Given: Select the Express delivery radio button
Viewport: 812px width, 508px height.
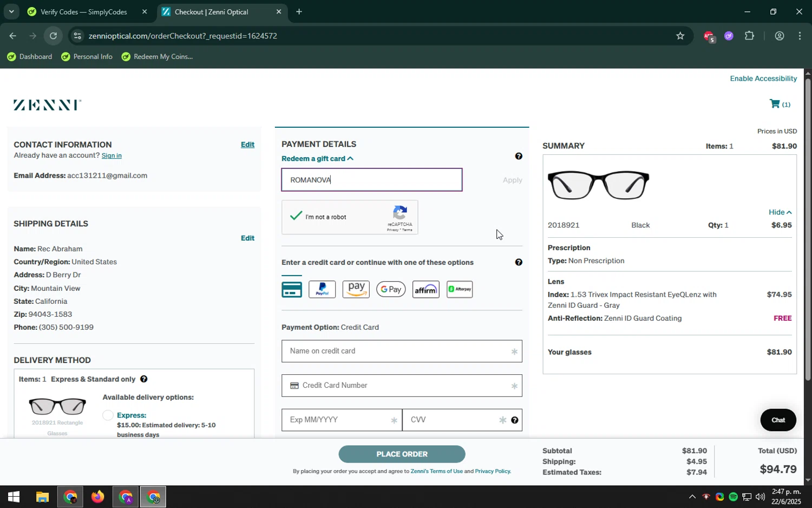Looking at the screenshot, I should point(108,415).
